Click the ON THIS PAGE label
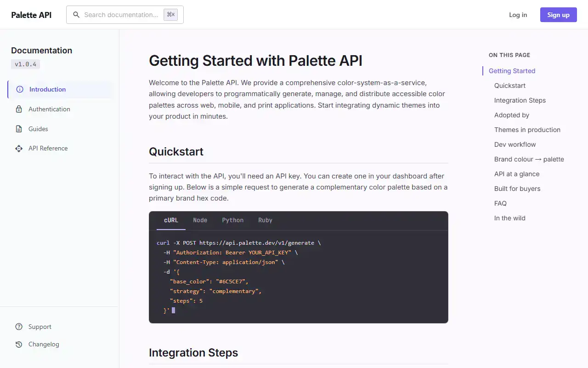Viewport: 588px width, 368px height. [x=509, y=55]
